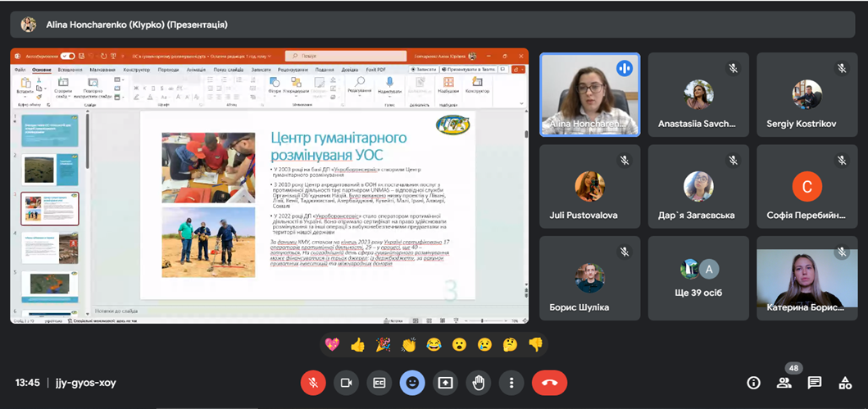Leave the call with red hang-up button

(549, 382)
